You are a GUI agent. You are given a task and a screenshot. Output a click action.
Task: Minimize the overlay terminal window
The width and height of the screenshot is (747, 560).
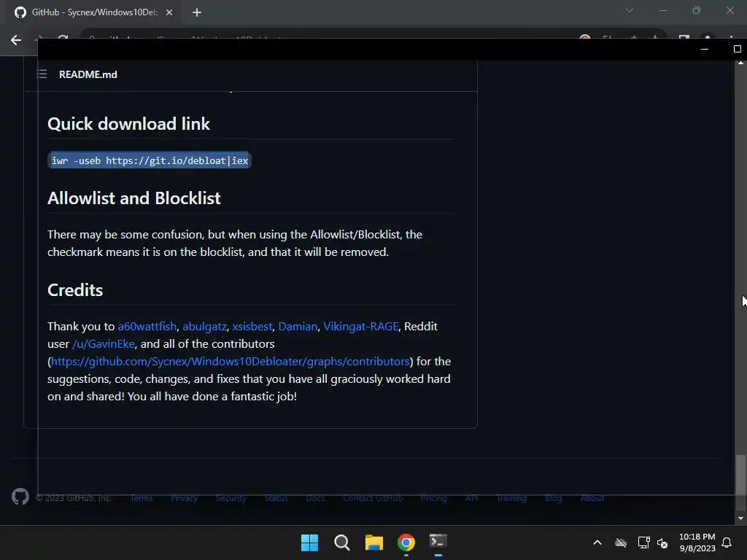click(x=705, y=49)
